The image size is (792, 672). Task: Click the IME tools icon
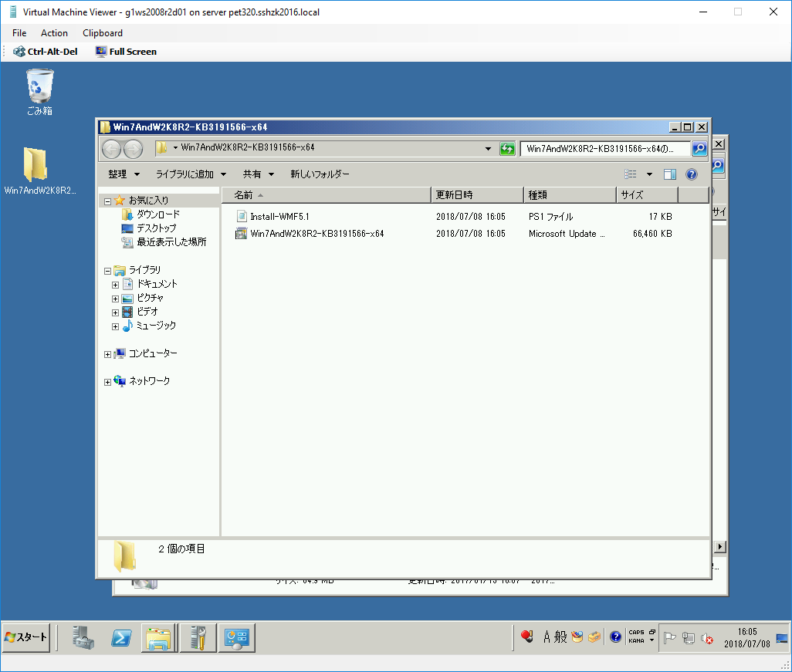[594, 637]
